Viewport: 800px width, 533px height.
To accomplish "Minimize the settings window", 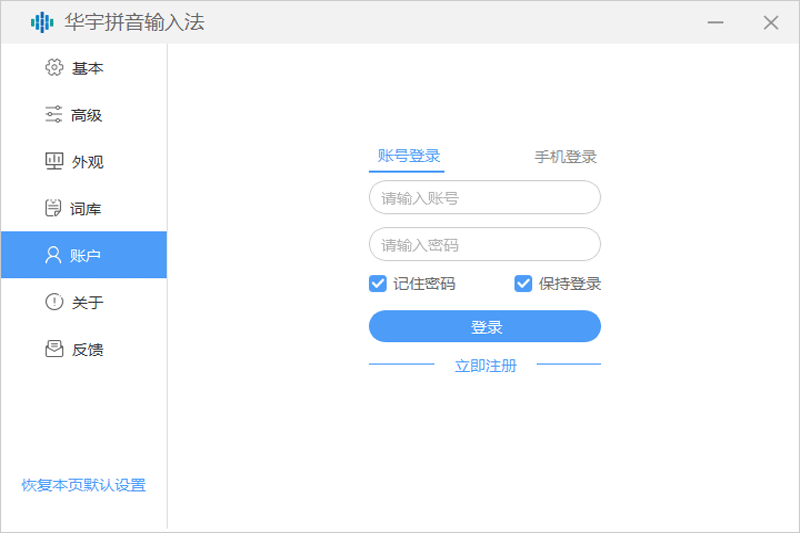I will [716, 22].
